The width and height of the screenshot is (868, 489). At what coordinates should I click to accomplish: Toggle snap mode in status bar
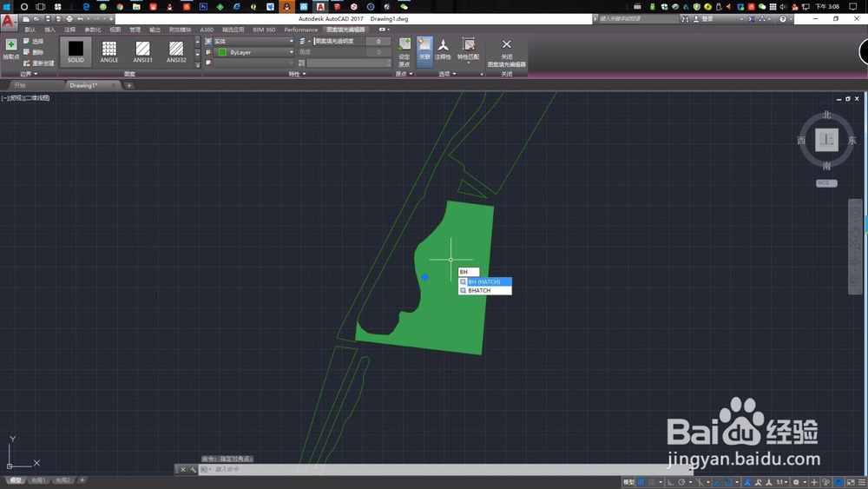(652, 482)
